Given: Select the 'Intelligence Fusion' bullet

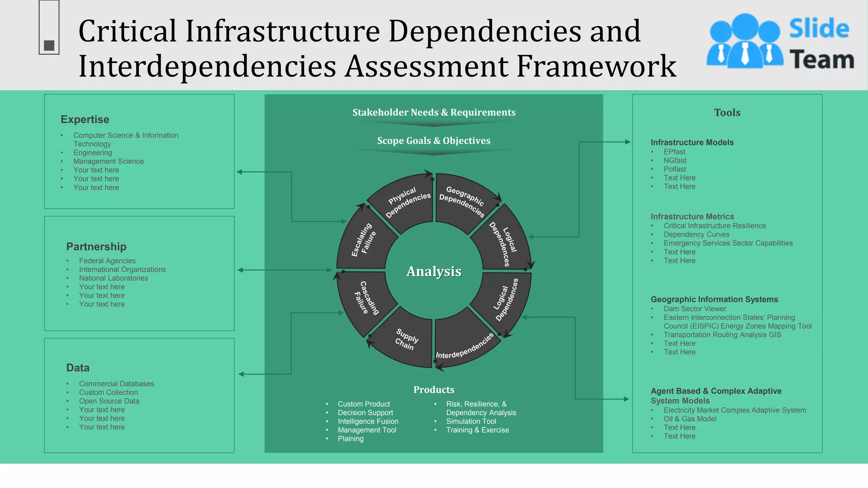Looking at the screenshot, I should pos(368,421).
